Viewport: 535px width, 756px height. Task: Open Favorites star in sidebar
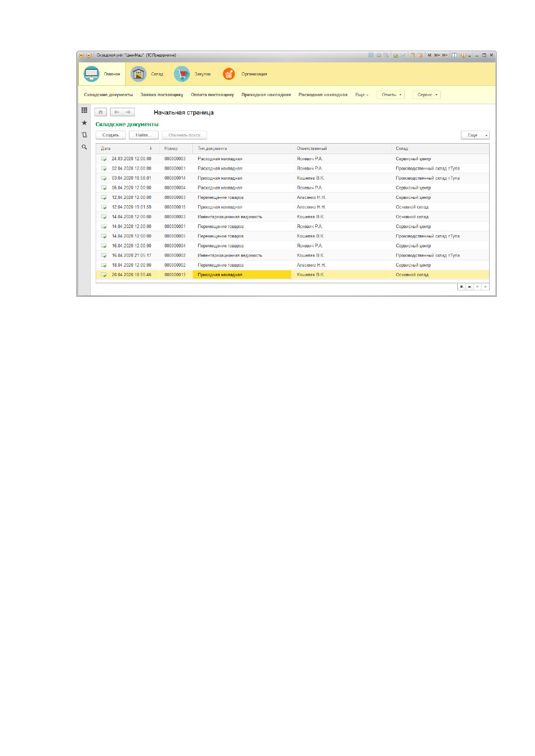[84, 123]
